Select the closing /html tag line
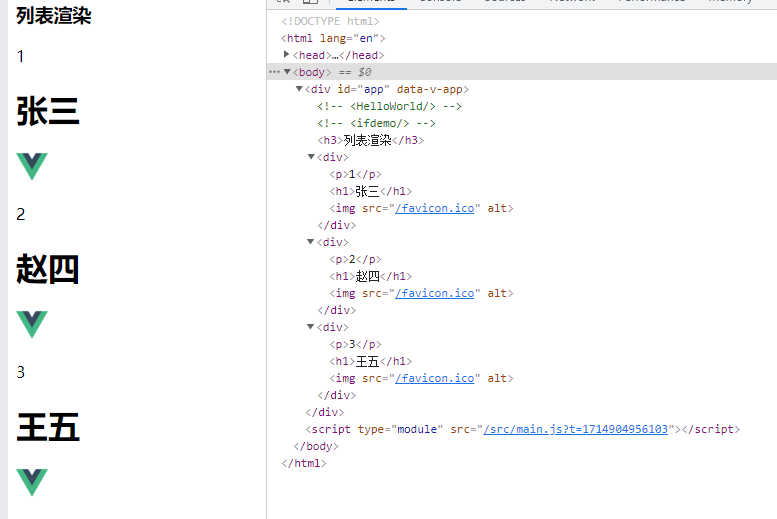777x519 pixels. pyautogui.click(x=304, y=463)
